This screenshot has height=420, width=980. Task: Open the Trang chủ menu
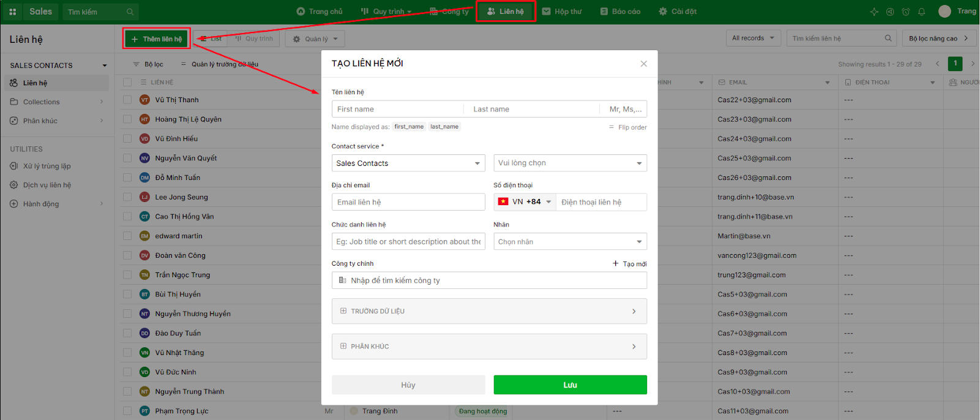320,12
